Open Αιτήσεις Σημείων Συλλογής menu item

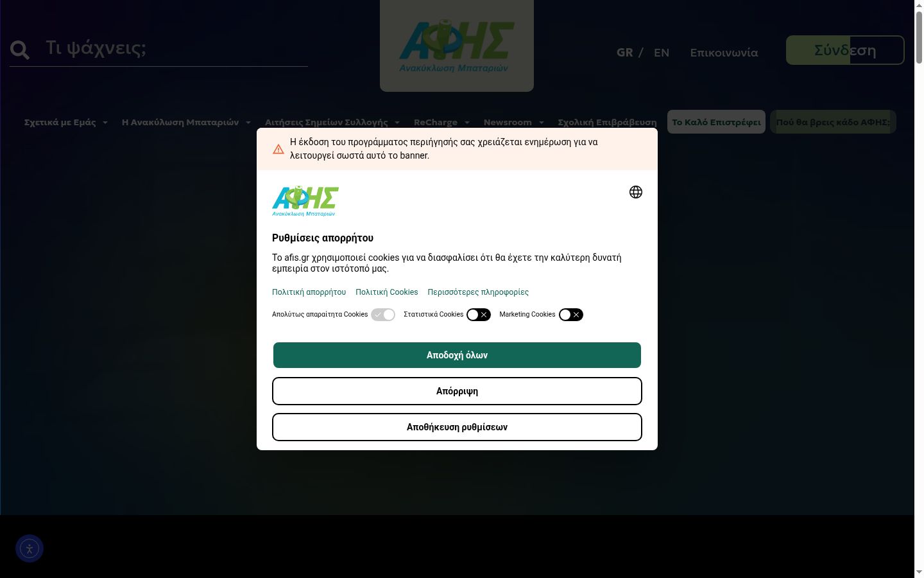(x=327, y=122)
